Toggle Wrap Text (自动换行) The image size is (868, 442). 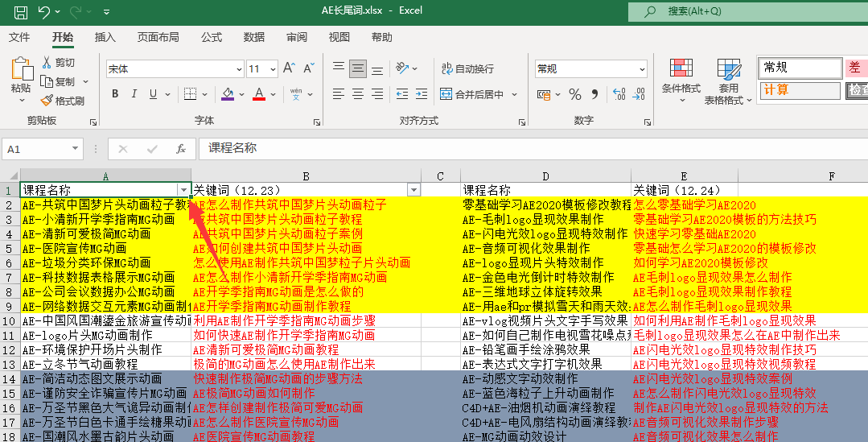point(467,68)
